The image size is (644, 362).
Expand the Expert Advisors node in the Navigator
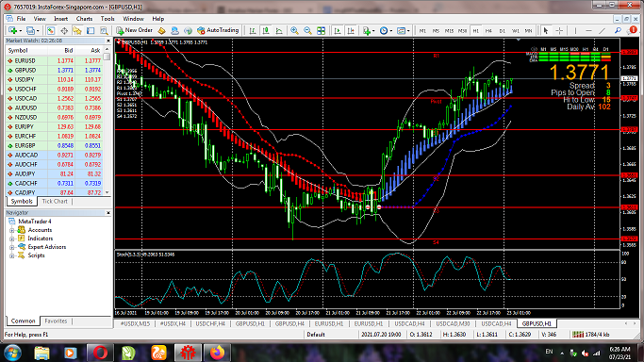pos(12,247)
